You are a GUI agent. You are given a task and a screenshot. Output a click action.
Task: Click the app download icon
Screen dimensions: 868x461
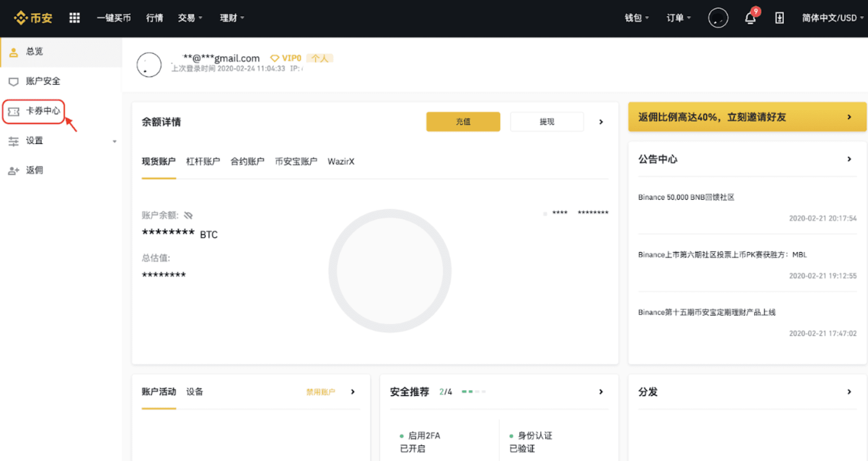[779, 18]
